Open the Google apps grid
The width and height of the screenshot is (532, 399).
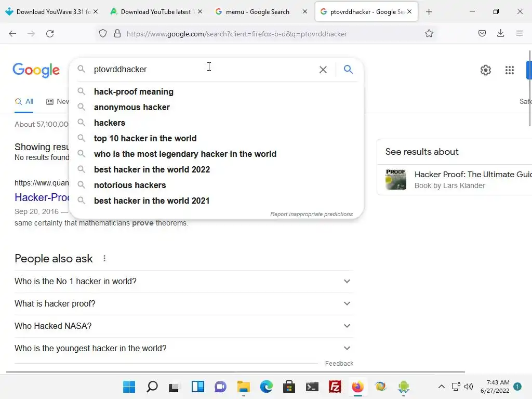(509, 70)
